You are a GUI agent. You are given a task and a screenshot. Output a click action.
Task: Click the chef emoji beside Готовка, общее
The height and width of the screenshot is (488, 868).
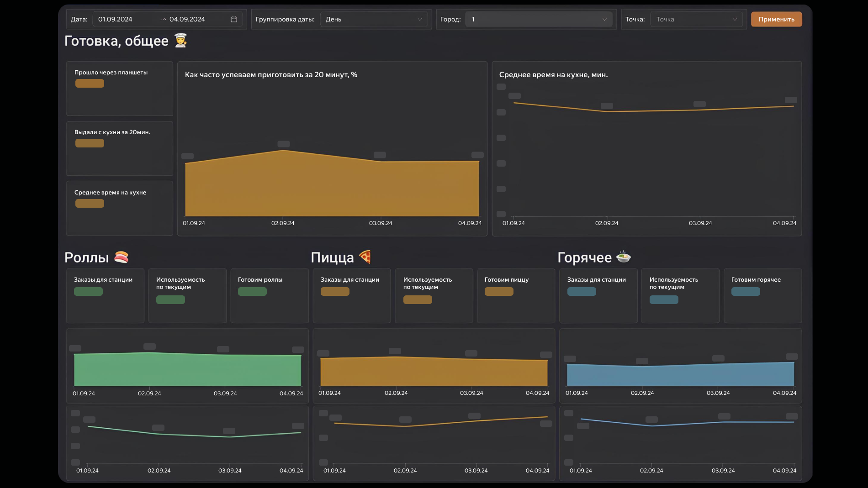tap(181, 41)
